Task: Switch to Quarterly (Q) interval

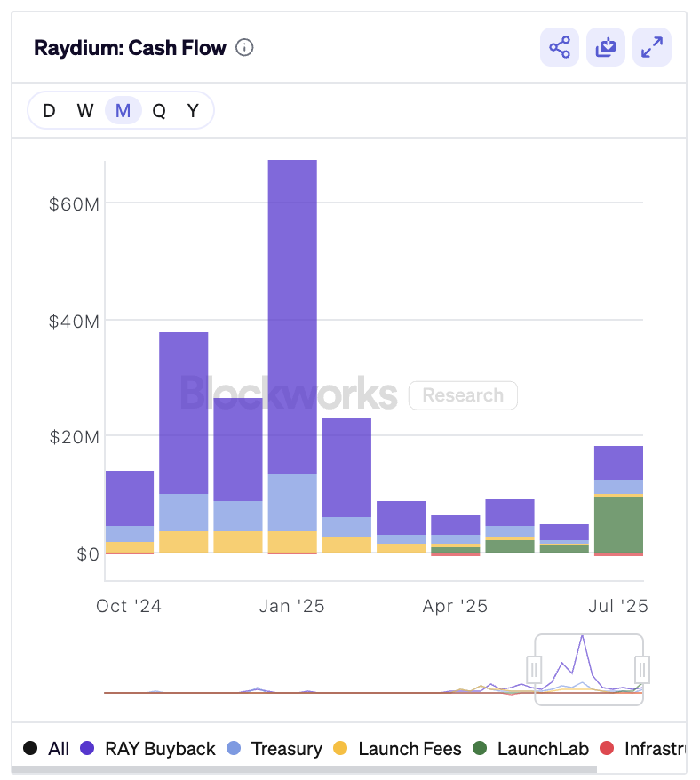Action: tap(159, 110)
